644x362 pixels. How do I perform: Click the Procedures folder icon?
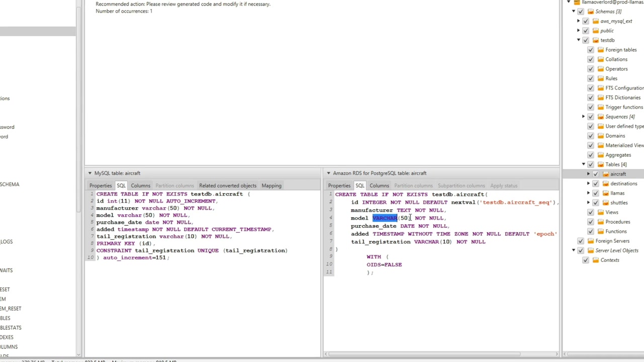tap(601, 222)
